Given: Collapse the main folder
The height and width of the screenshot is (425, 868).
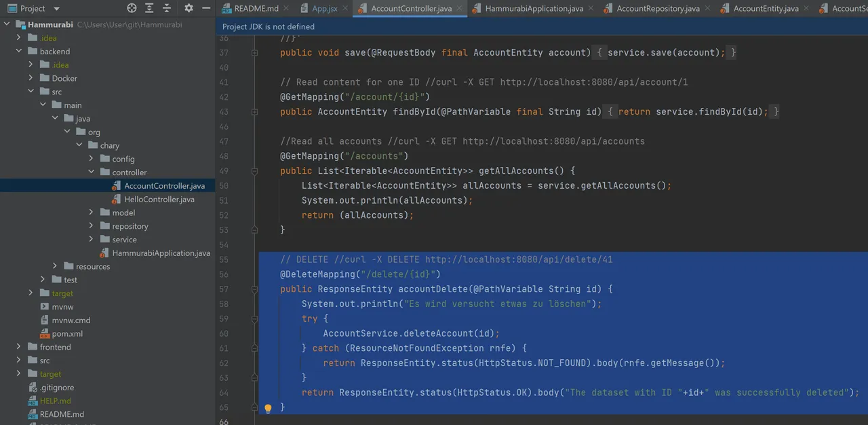Looking at the screenshot, I should click(43, 105).
